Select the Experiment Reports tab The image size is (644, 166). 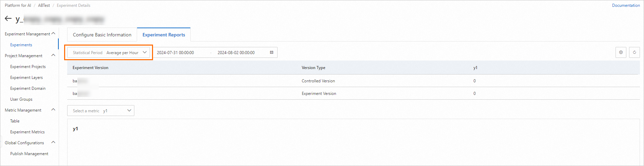[x=164, y=35]
